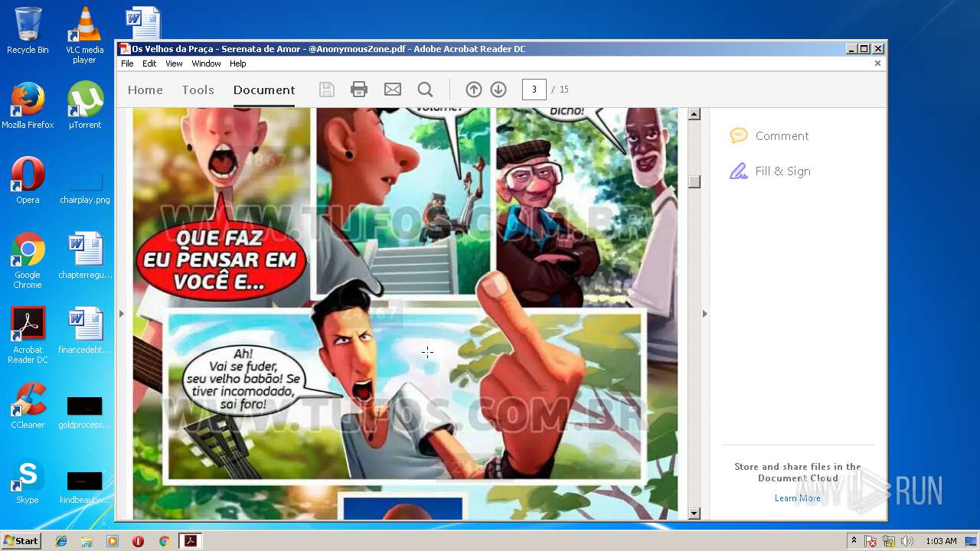Screen dimensions: 980x551
Task: Close the document with menu bar X
Action: coord(877,64)
